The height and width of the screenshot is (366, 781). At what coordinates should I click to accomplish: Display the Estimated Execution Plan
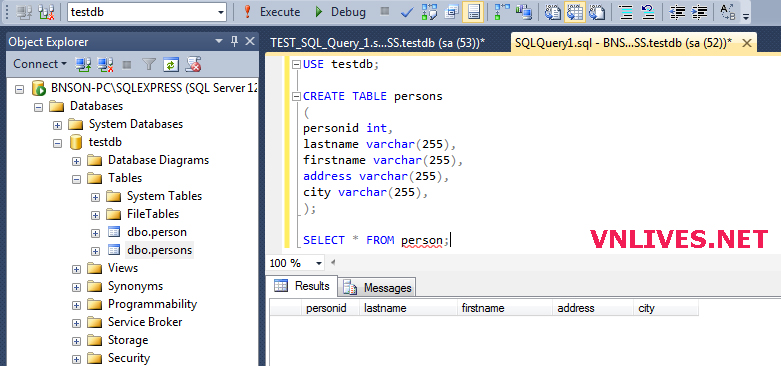point(429,12)
